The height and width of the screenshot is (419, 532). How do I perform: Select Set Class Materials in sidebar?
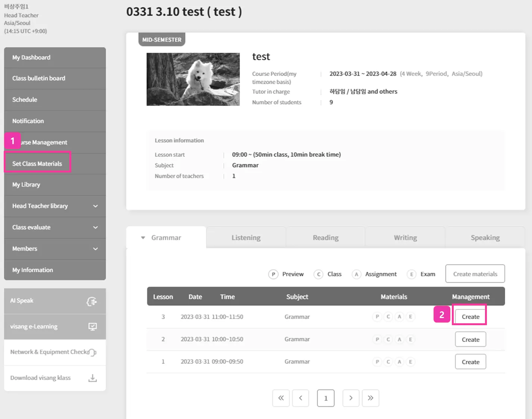55,164
